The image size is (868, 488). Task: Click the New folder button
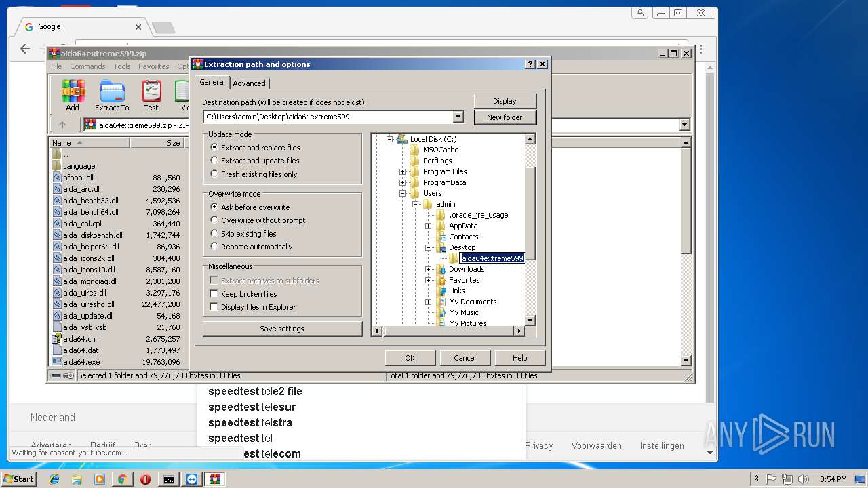505,117
